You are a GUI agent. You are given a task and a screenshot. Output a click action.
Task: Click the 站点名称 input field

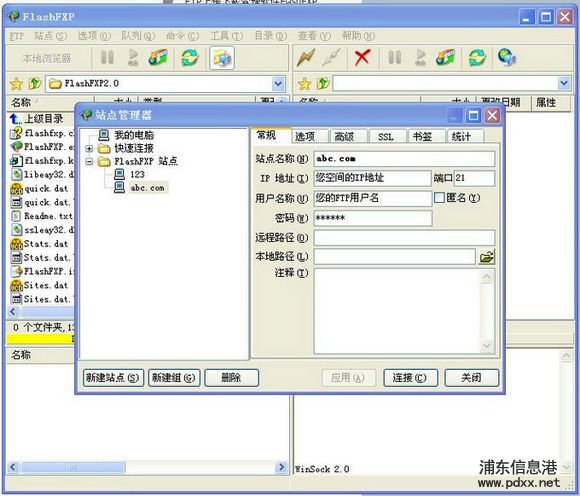(x=404, y=159)
